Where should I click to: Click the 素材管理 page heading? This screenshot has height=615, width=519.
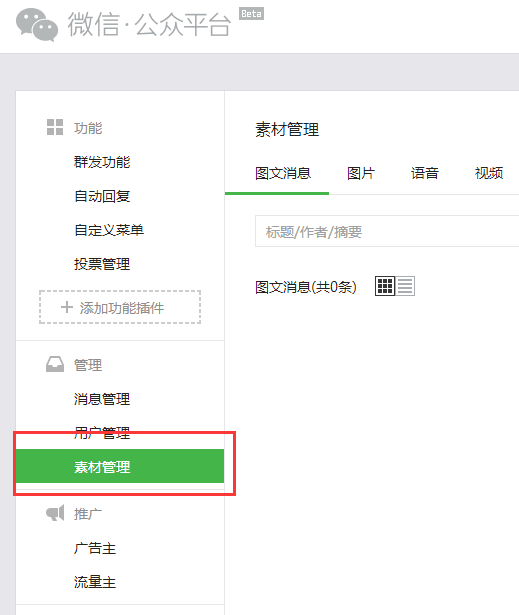tap(287, 129)
